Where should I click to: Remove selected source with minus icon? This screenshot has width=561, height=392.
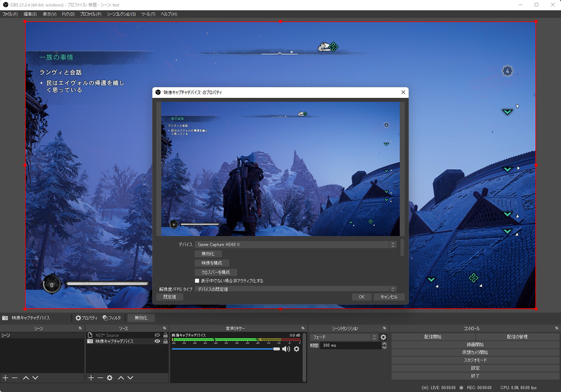click(x=100, y=378)
